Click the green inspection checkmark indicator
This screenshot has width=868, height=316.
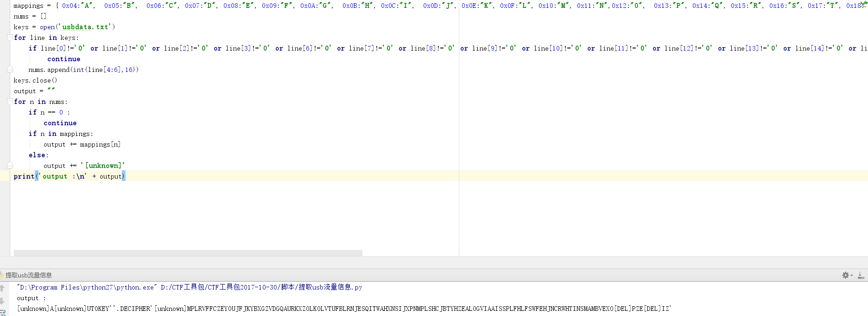coord(863,3)
